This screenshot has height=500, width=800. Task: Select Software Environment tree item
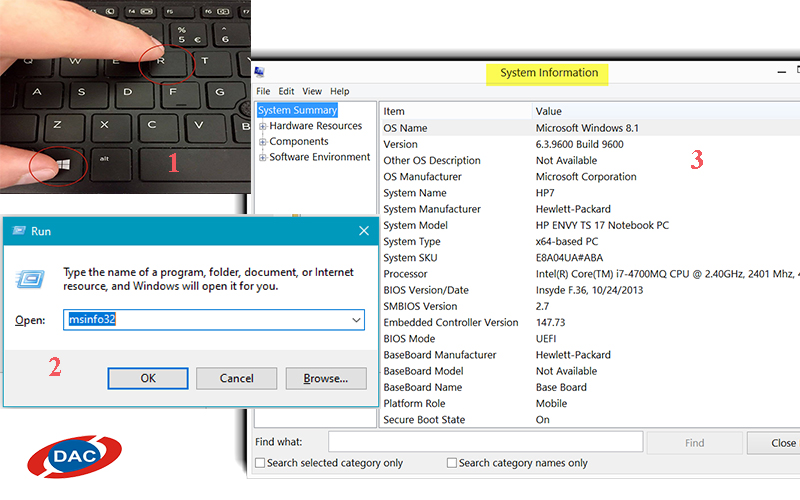pos(319,157)
